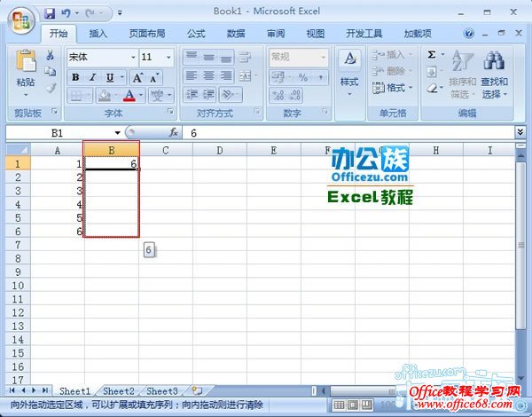Open the number format dropdown 常规
The width and height of the screenshot is (532, 417).
click(x=324, y=57)
